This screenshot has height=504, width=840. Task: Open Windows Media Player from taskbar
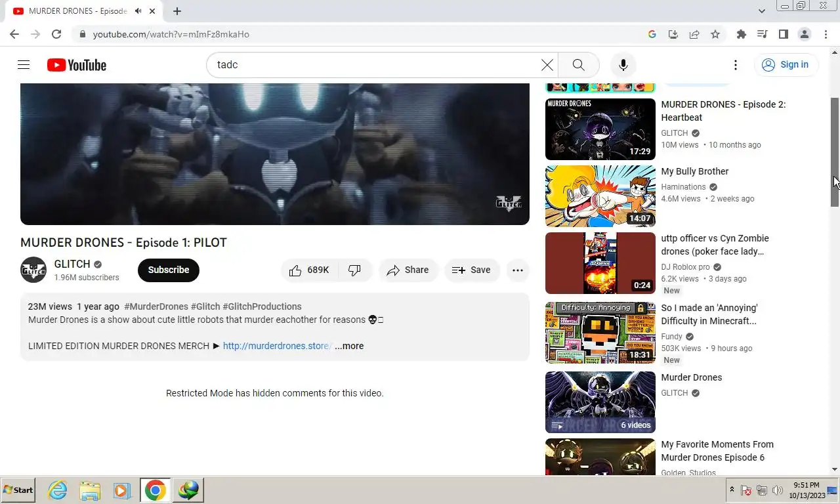[x=121, y=490]
